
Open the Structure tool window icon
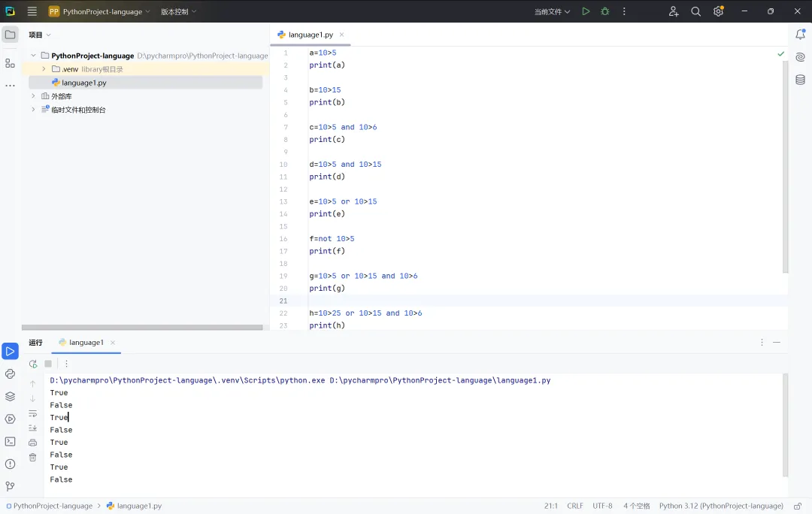click(x=10, y=63)
